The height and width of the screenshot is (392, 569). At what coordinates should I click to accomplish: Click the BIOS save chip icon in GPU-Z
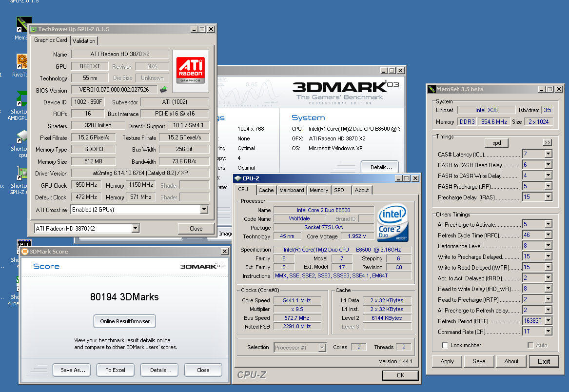(x=163, y=89)
